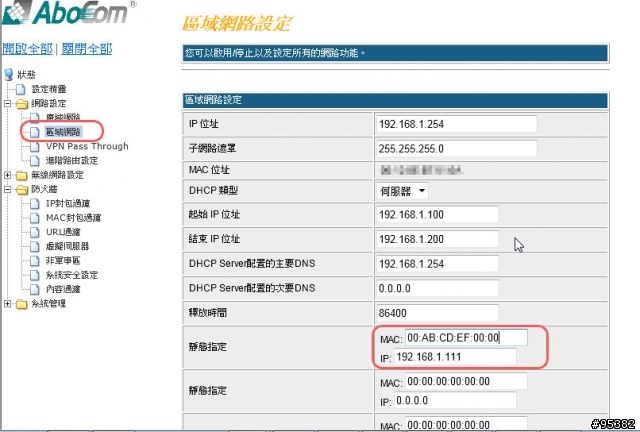
Task: Click the 狀態 computer icon
Action: pyautogui.click(x=9, y=75)
